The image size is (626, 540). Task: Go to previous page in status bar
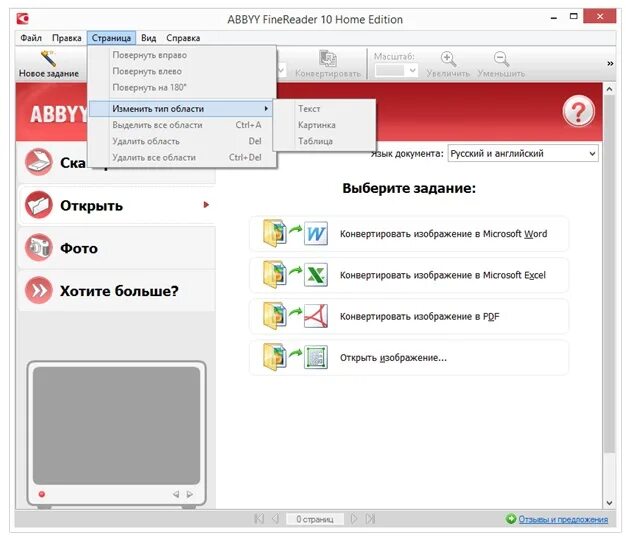275,518
